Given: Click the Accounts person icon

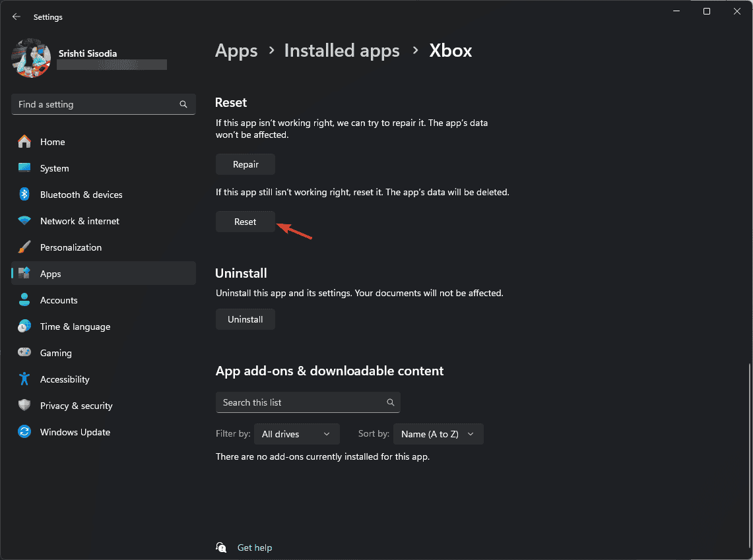Looking at the screenshot, I should coord(24,300).
